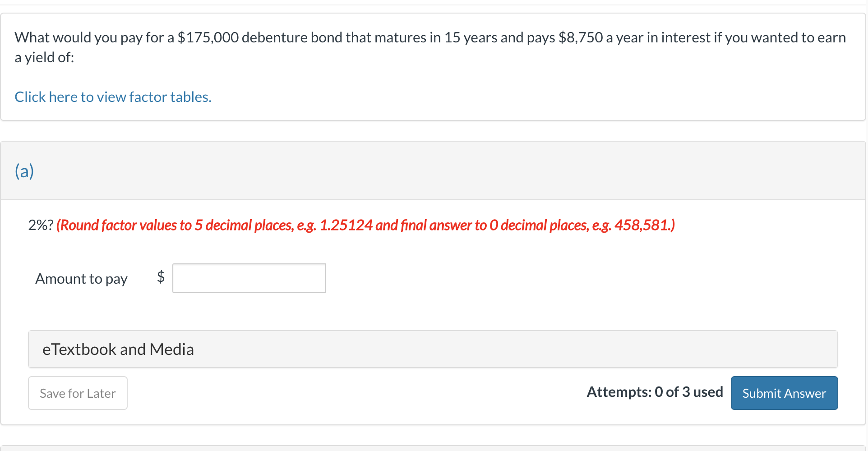Click the Save for Later button
The width and height of the screenshot is (868, 451).
click(78, 393)
